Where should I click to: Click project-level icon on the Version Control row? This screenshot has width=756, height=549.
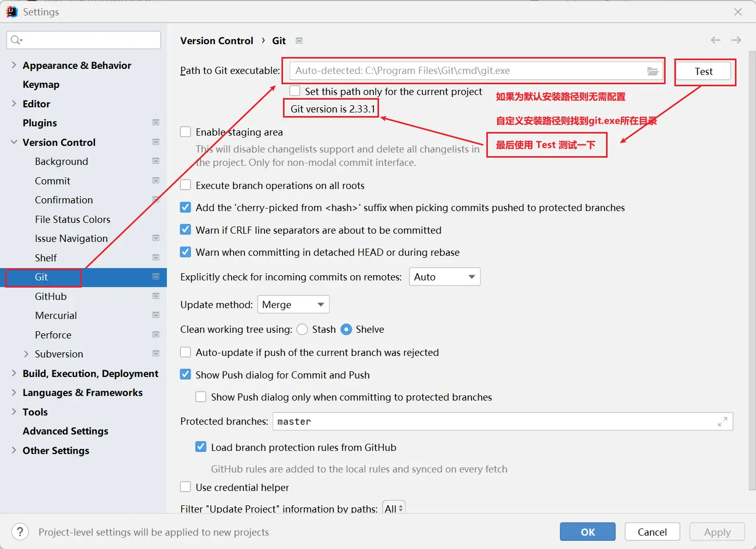(156, 142)
